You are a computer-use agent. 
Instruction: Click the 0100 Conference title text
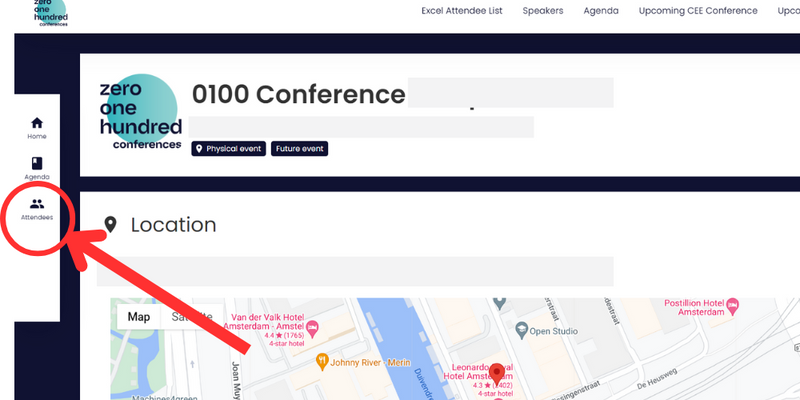[298, 94]
